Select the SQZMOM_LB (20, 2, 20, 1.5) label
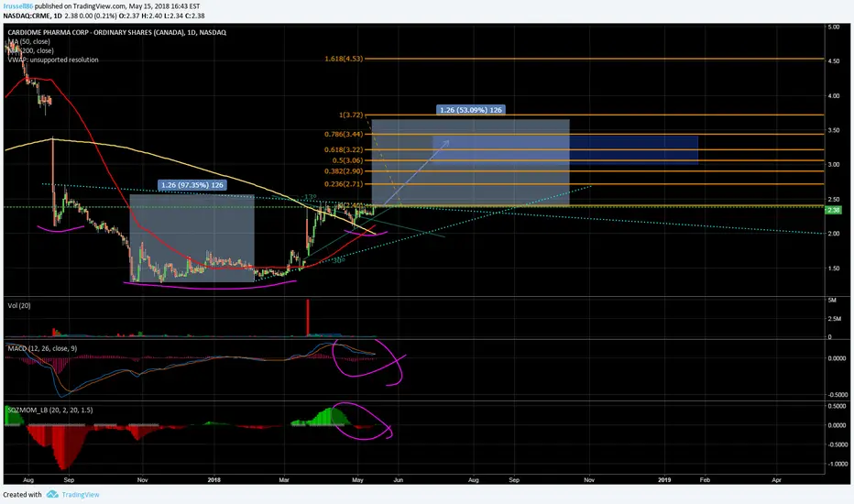Image resolution: width=854 pixels, height=504 pixels. 49,410
